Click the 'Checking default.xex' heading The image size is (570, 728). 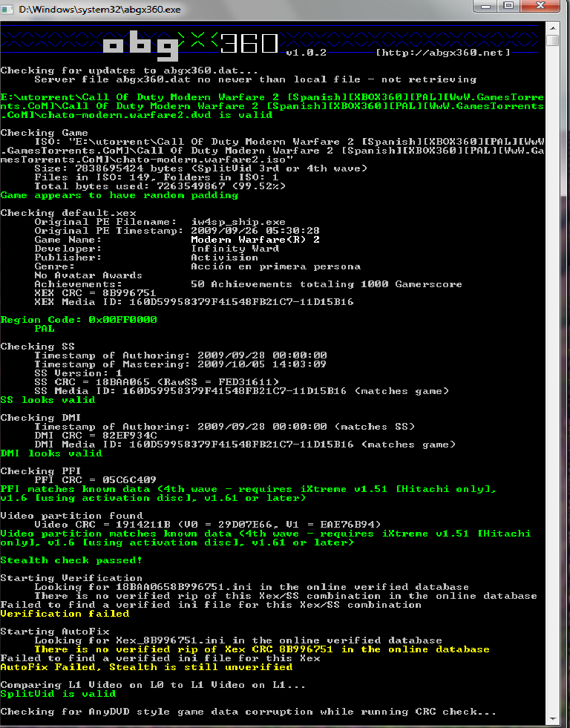[68, 213]
